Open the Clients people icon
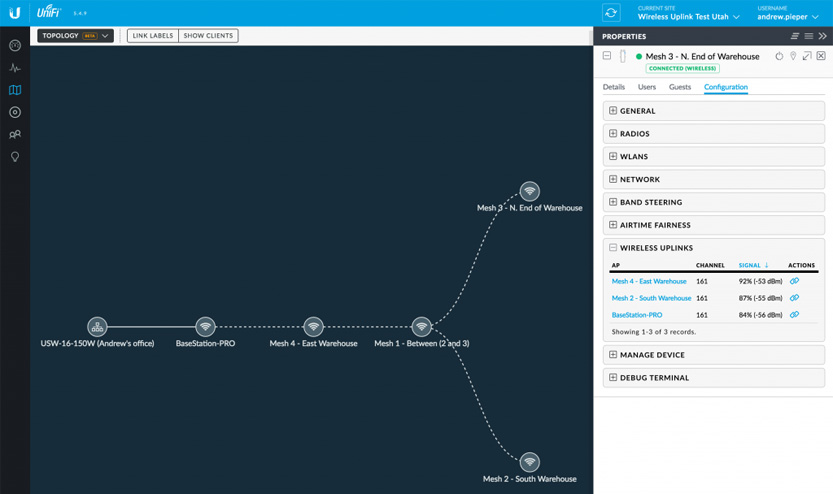This screenshot has height=494, width=833. 15,134
